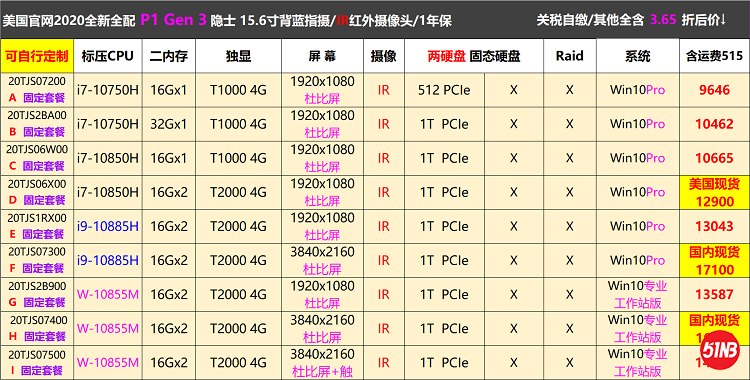Click the magenta P1 Gen 3 title

point(174,20)
